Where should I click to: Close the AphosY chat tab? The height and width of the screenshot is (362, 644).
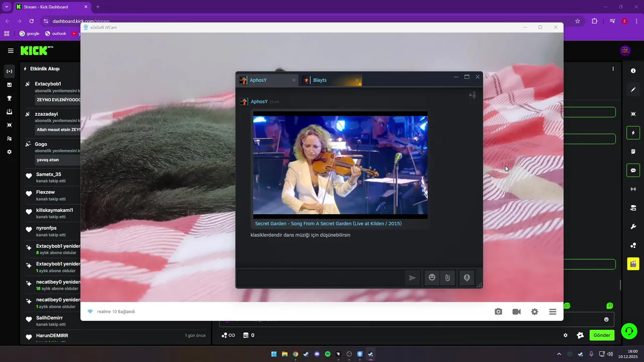[x=294, y=80]
